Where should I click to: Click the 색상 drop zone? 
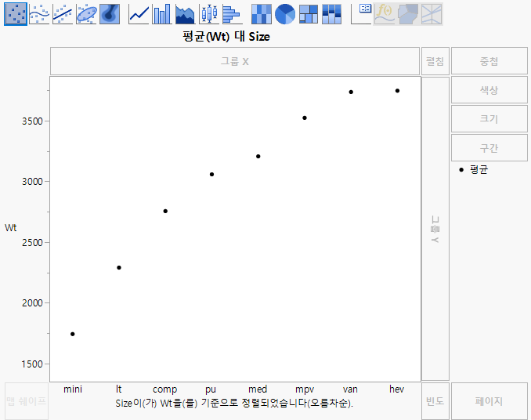(x=489, y=90)
